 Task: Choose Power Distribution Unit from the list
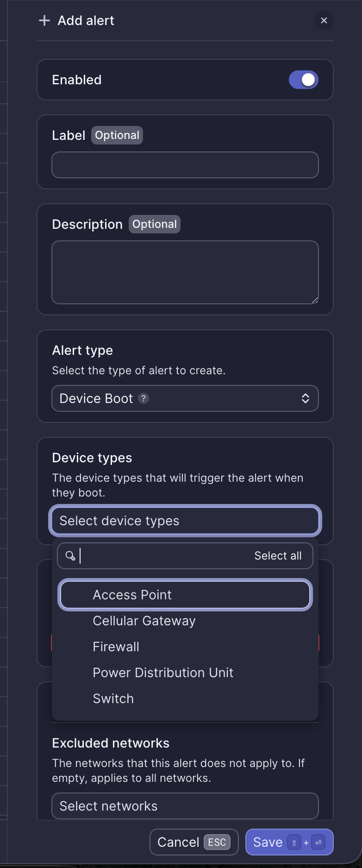(x=163, y=673)
